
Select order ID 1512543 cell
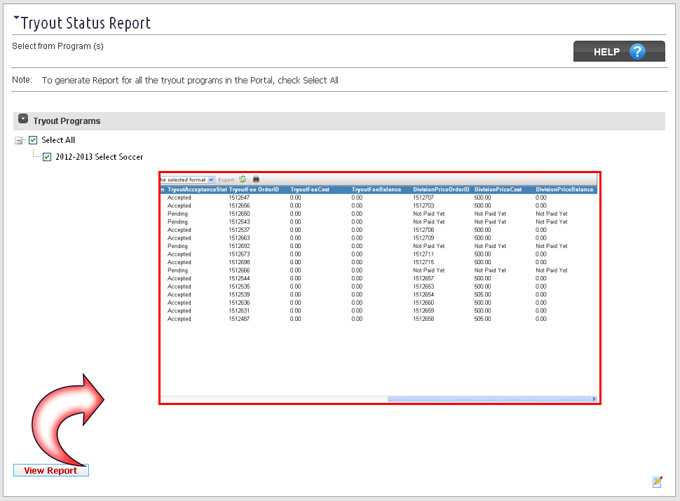pyautogui.click(x=239, y=222)
